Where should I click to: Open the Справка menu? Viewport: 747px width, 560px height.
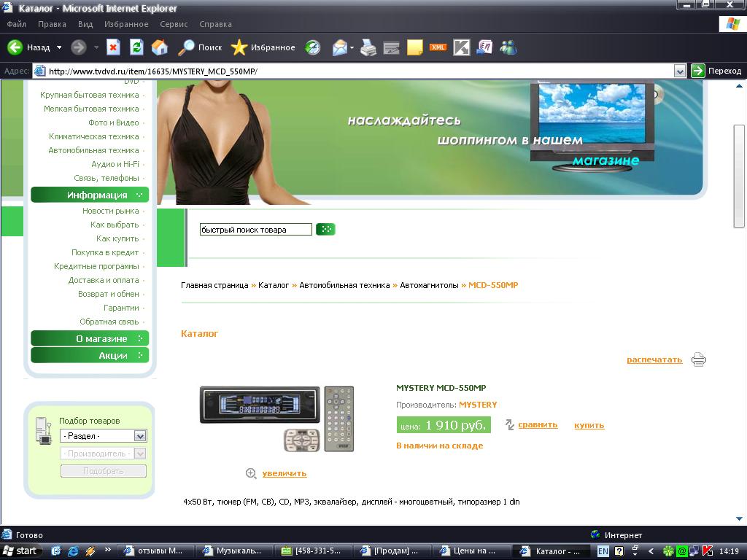(x=215, y=24)
